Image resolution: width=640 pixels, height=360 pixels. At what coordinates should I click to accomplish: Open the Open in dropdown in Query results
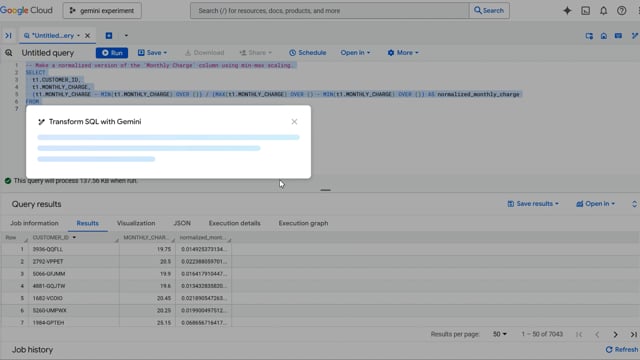click(595, 204)
